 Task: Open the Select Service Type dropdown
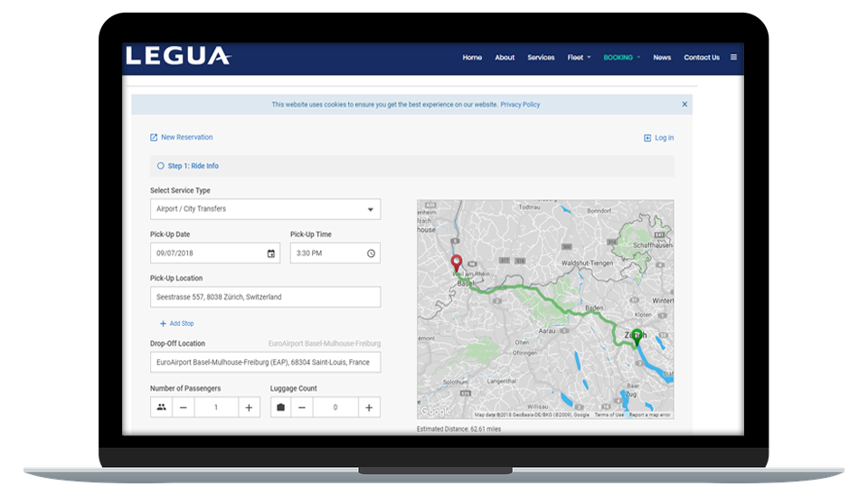tap(265, 209)
